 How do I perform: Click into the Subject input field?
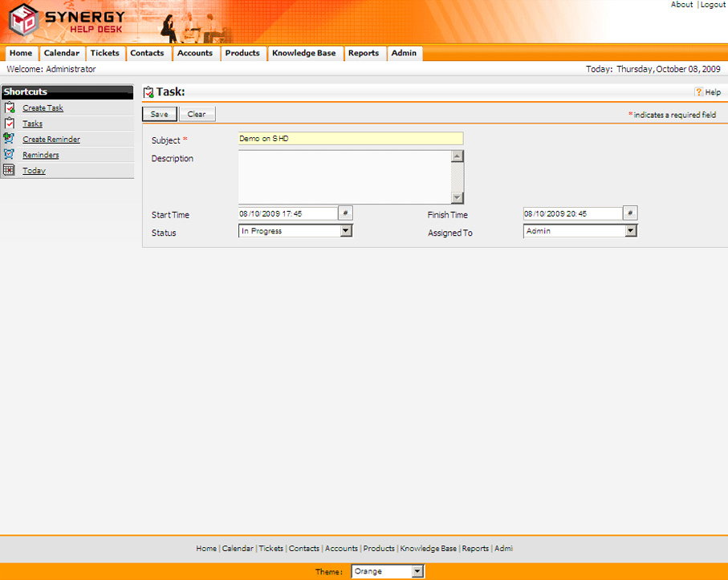point(351,139)
